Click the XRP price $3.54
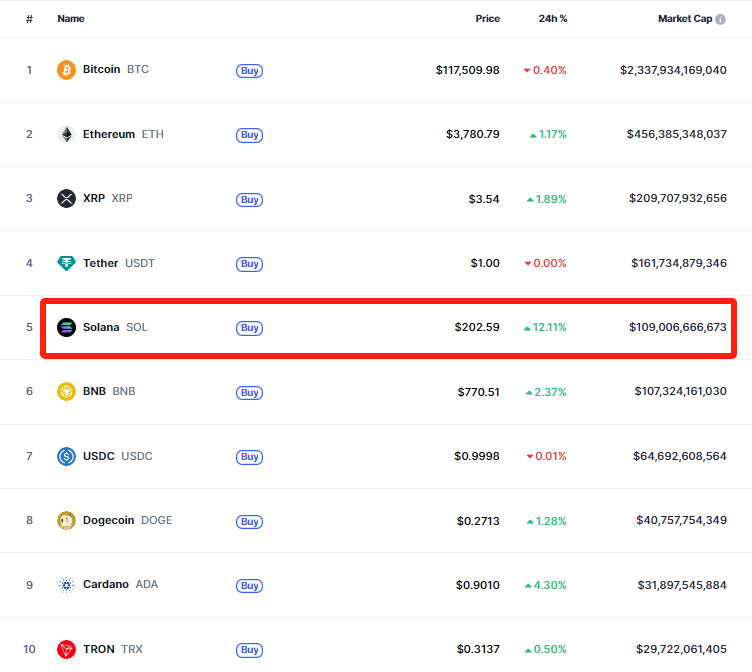Screen dimensions: 752x672 point(484,199)
